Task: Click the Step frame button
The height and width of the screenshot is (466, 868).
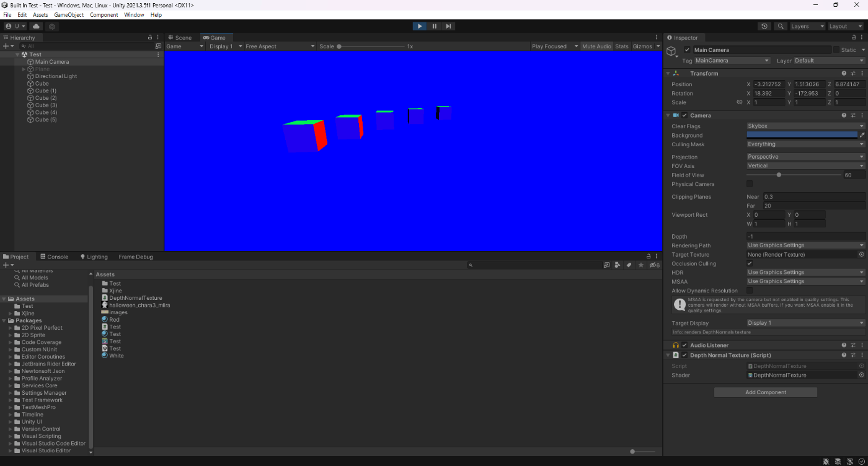Action: click(448, 26)
